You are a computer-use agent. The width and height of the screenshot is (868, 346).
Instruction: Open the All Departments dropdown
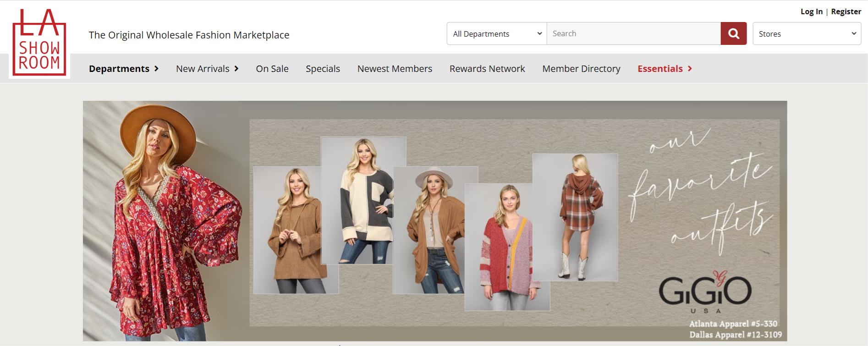pyautogui.click(x=497, y=34)
